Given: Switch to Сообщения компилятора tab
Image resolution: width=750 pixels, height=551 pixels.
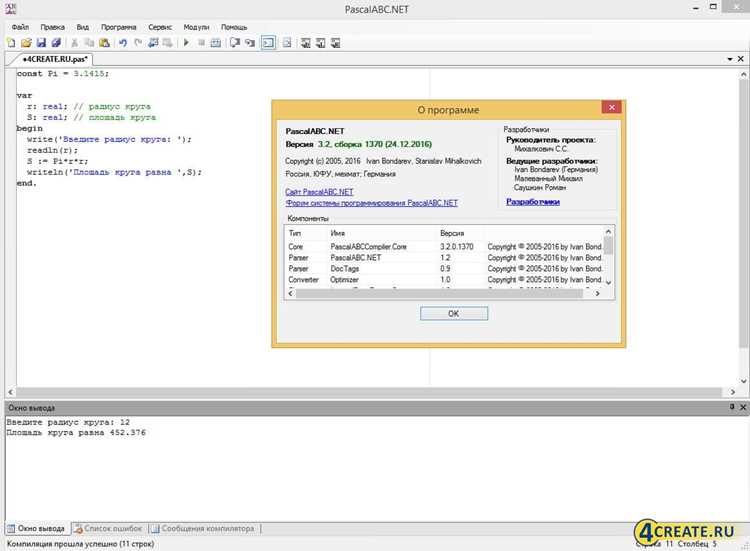Looking at the screenshot, I should pyautogui.click(x=203, y=529).
